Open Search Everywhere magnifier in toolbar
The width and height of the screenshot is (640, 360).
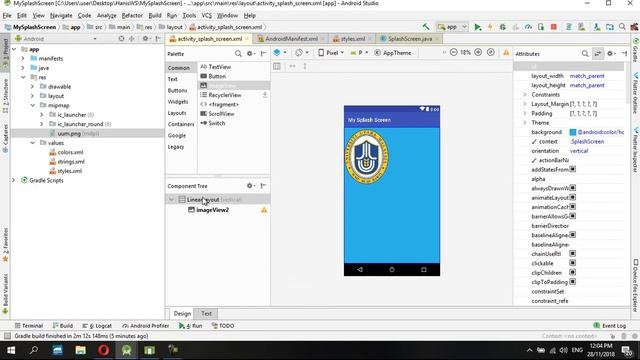click(x=622, y=27)
